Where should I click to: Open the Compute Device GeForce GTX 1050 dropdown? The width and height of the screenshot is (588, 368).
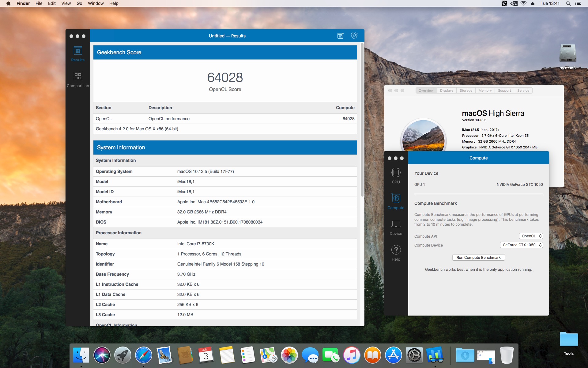521,245
